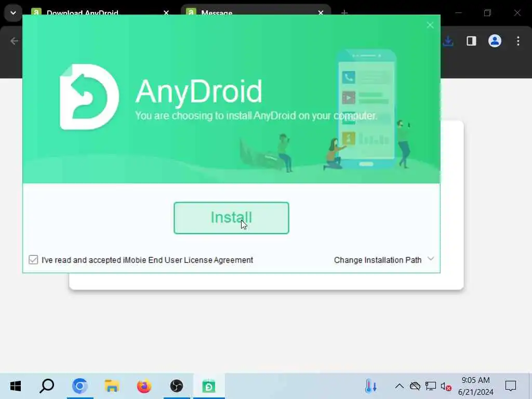Click the AnyDroid logo icon
Image resolution: width=532 pixels, height=399 pixels.
tap(89, 97)
